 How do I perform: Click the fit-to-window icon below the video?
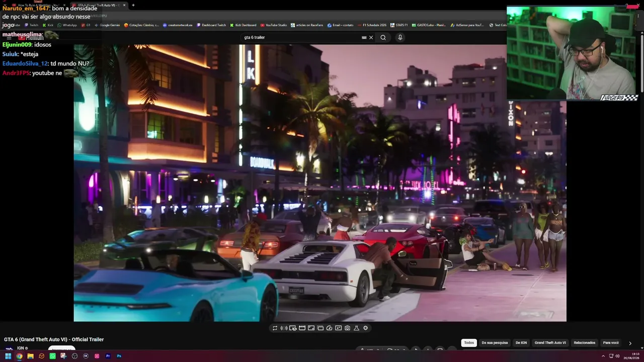311,328
